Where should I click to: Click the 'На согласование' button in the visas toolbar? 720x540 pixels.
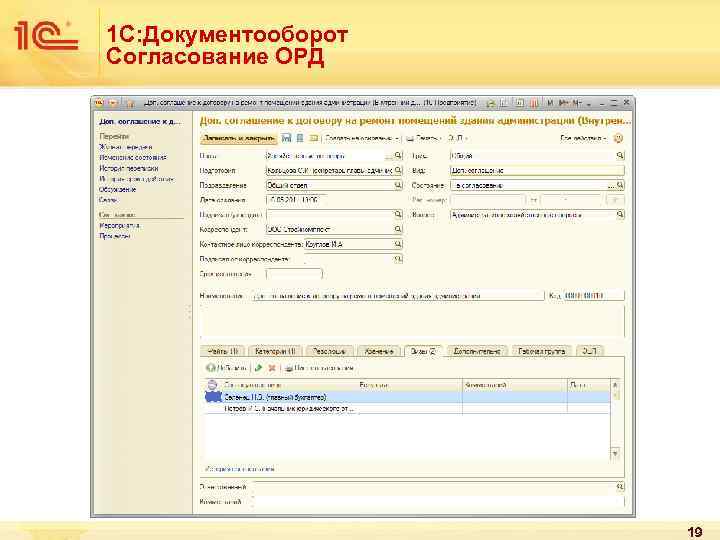(x=319, y=368)
